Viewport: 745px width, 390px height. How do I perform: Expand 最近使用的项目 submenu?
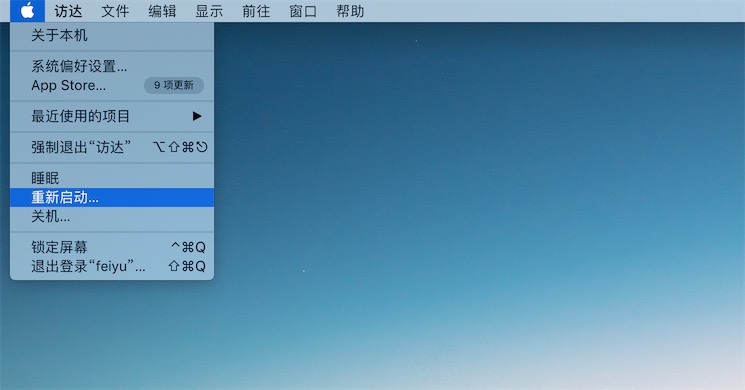[x=112, y=116]
